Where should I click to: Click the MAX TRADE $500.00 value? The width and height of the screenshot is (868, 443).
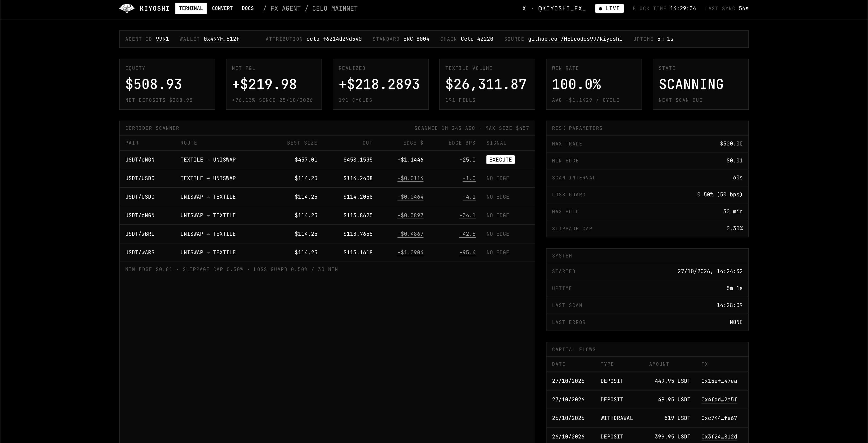click(x=731, y=144)
